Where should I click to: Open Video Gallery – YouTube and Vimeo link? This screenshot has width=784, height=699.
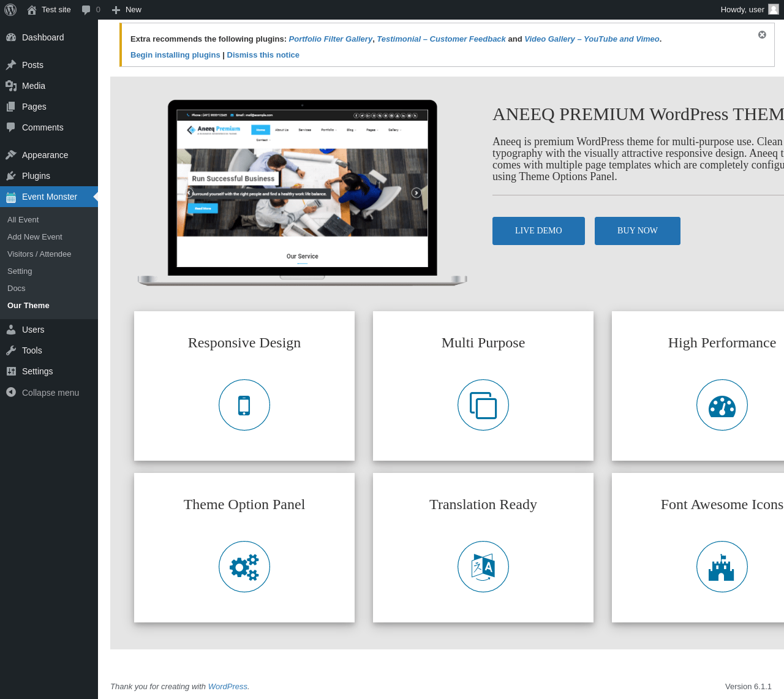(592, 39)
